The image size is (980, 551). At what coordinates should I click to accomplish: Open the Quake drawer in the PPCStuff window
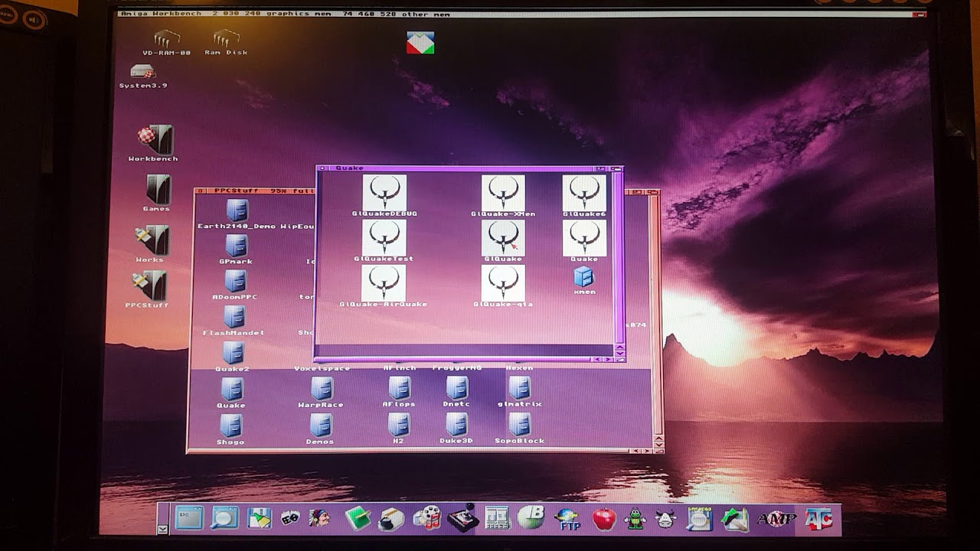click(x=231, y=390)
